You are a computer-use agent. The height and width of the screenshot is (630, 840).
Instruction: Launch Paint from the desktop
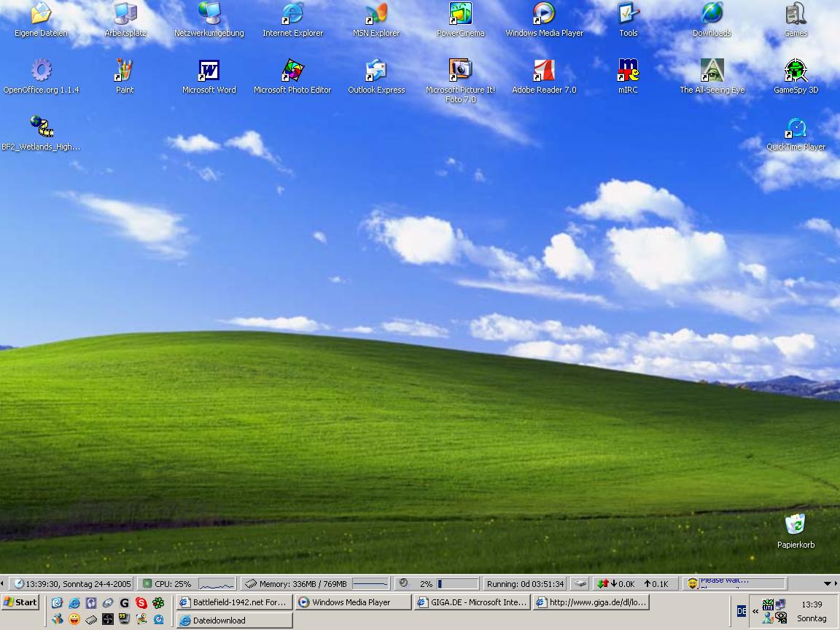(125, 76)
